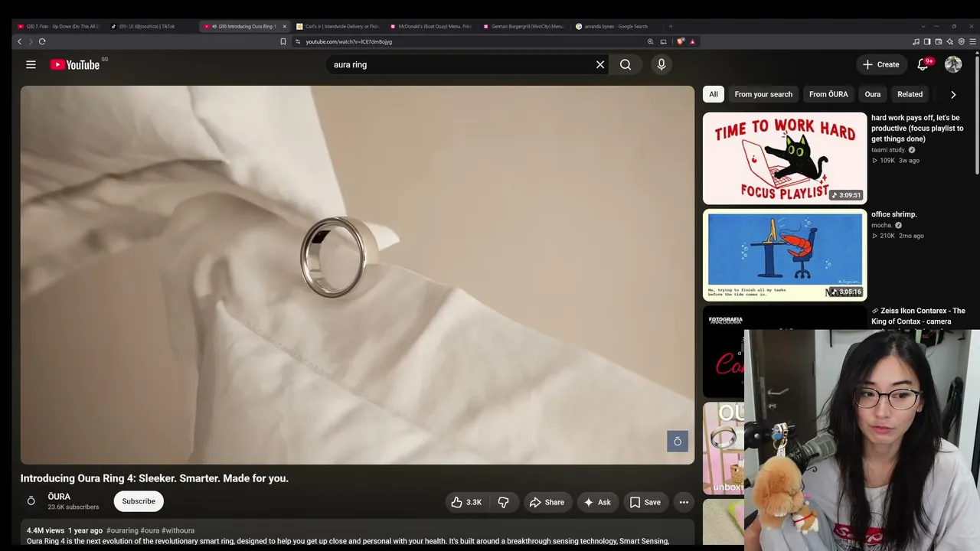Visit the taami study channel
Image resolution: width=980 pixels, height=551 pixels.
click(x=888, y=150)
